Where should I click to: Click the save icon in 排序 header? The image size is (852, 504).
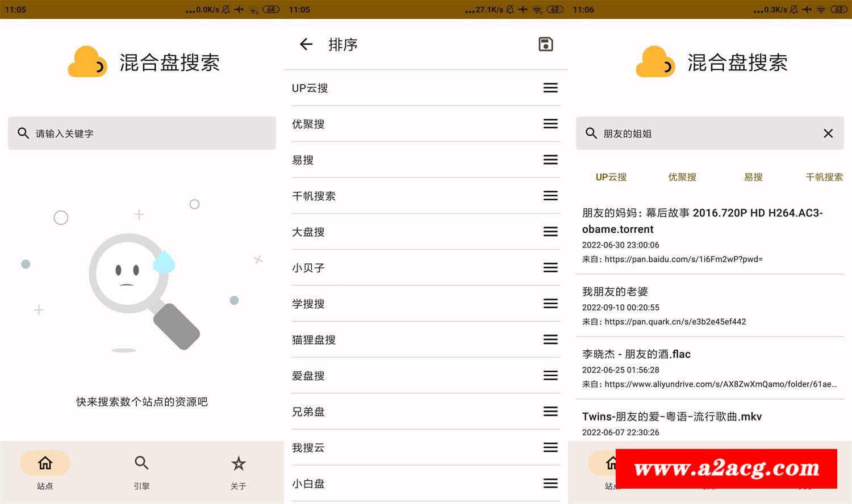545,44
